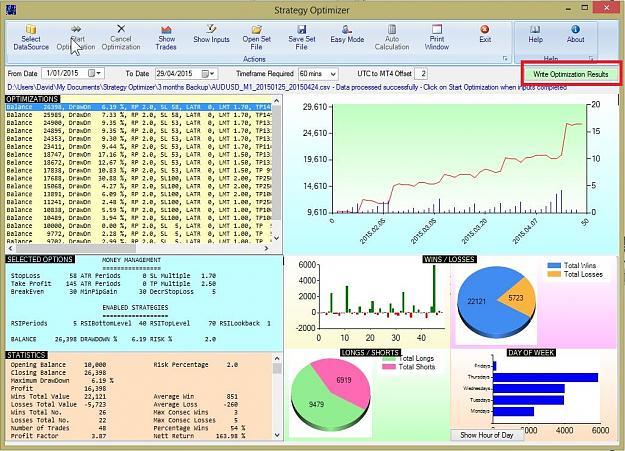Screen dimensions: 625x451
Task: Cancel Optimization via toolbar icon
Action: (x=121, y=37)
